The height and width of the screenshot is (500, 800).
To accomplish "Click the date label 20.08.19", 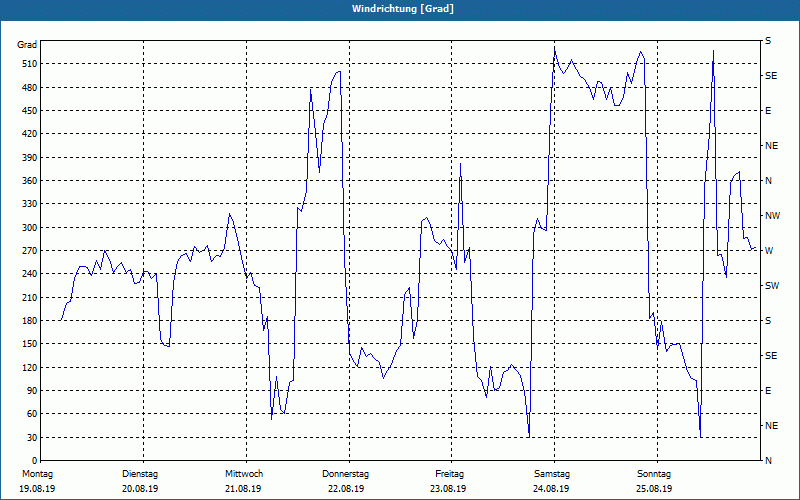I will tap(140, 489).
